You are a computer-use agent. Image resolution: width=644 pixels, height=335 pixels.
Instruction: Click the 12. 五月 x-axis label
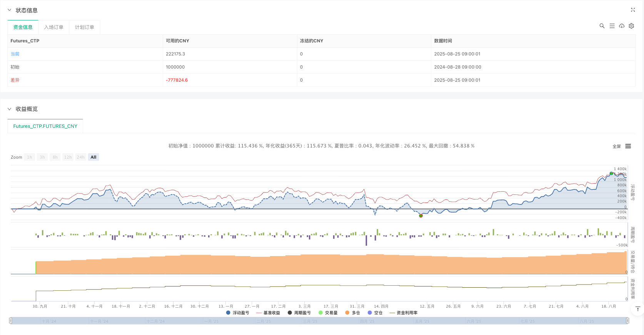pyautogui.click(x=427, y=307)
